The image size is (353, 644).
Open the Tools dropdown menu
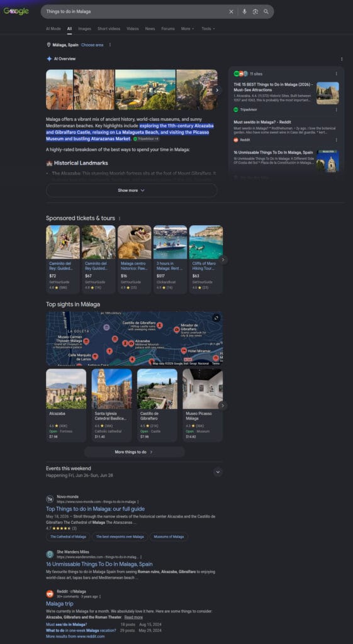click(208, 29)
